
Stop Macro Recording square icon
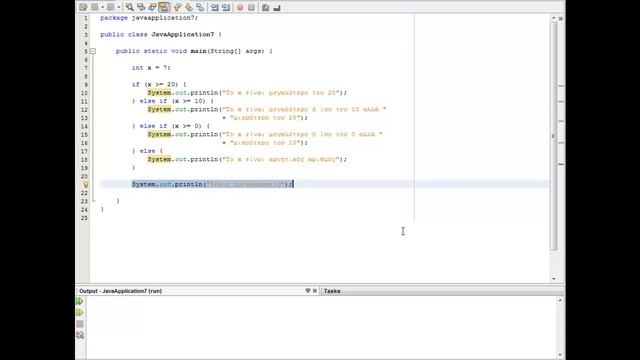[251, 7]
